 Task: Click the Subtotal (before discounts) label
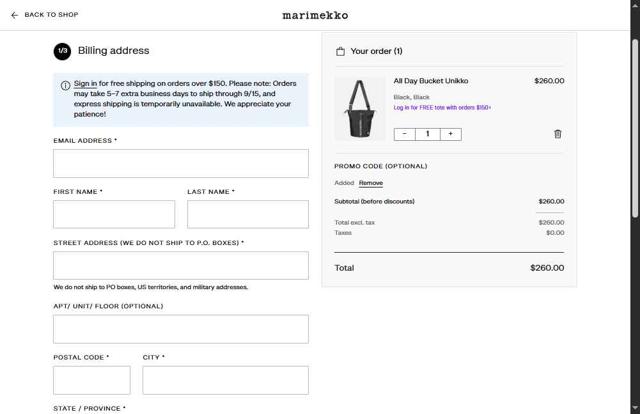374,201
